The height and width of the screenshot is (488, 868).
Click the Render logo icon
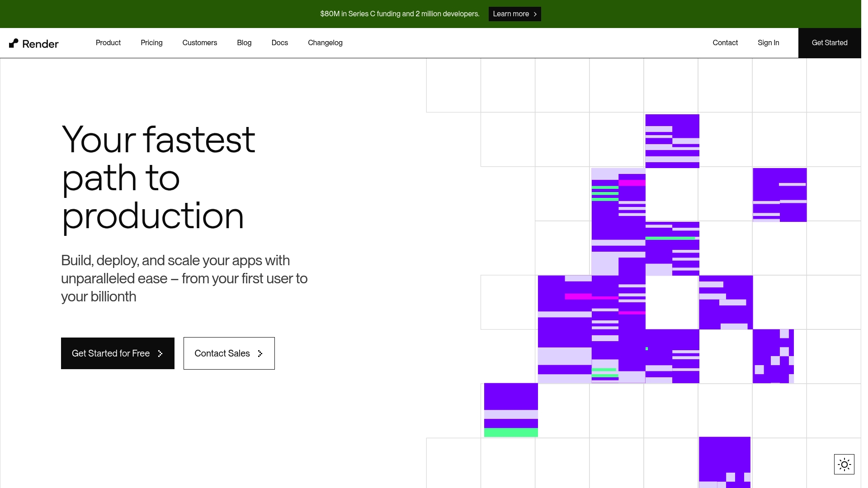coord(14,43)
